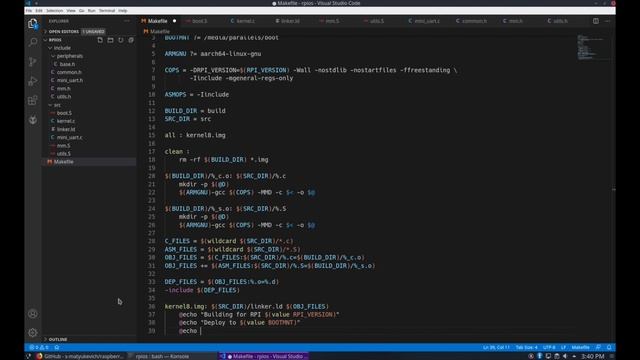
Task: Click the unsaved dot on Makefile tab
Action: pos(174,21)
